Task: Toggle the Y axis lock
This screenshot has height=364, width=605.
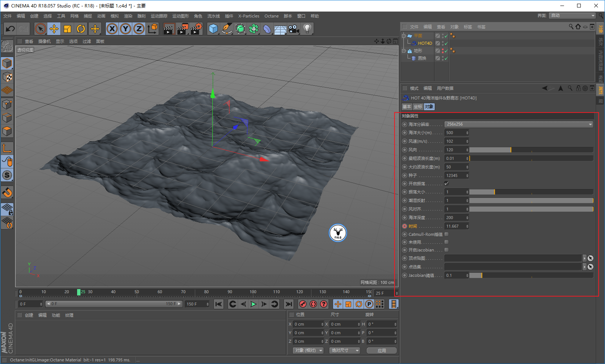Action: click(126, 29)
